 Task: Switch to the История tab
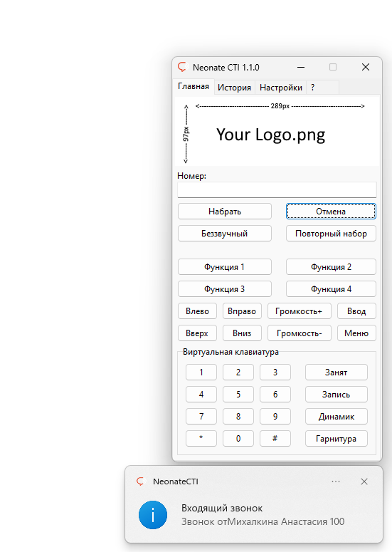[x=234, y=88]
